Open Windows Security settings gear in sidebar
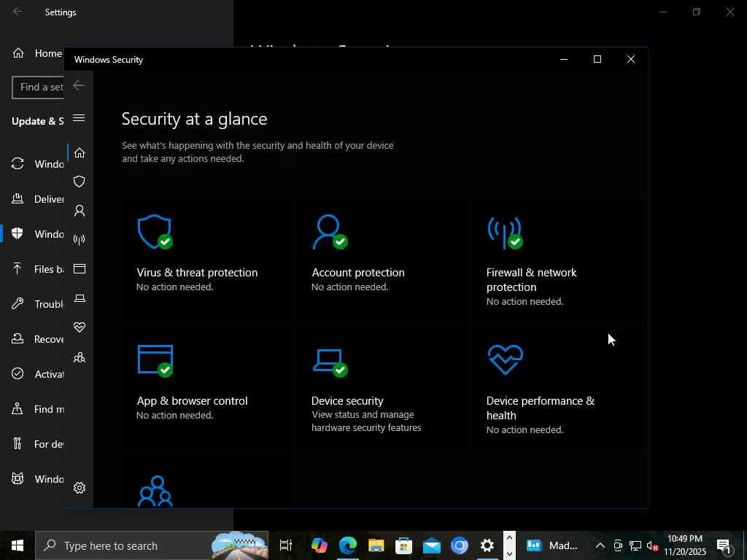Screen dimensions: 747x560 click(x=80, y=488)
